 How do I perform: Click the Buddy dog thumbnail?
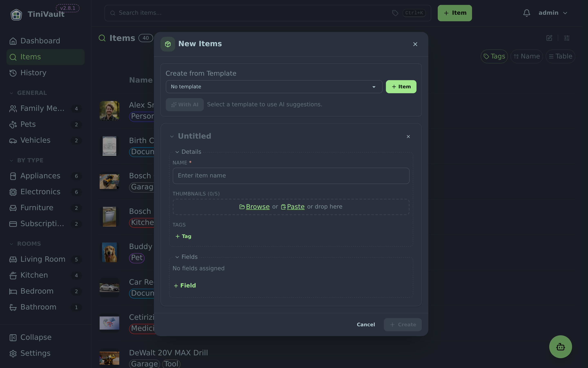pyautogui.click(x=109, y=252)
